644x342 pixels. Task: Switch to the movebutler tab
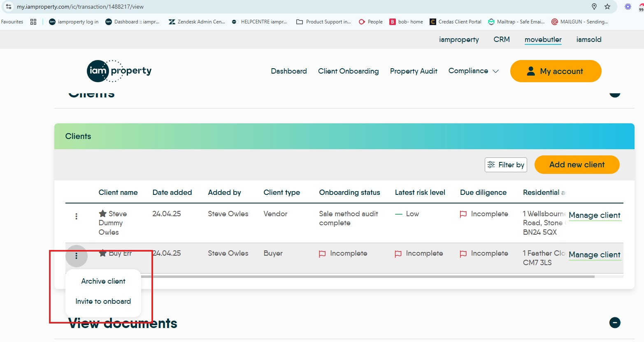(x=543, y=39)
